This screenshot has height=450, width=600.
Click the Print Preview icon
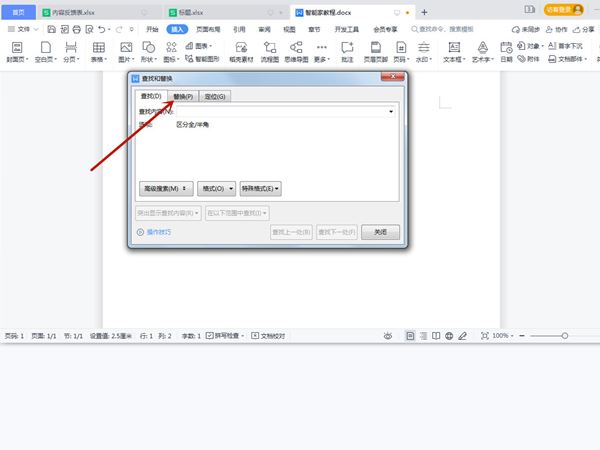(89, 29)
